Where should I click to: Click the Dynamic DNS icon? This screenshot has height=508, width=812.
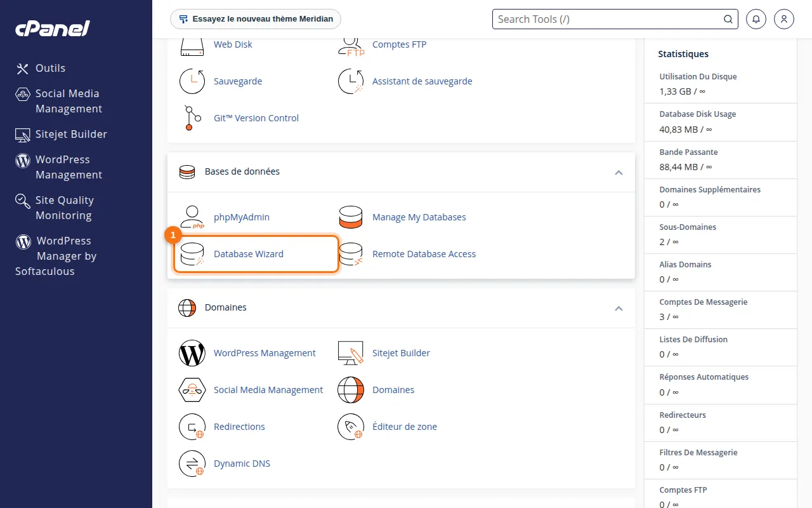point(192,464)
